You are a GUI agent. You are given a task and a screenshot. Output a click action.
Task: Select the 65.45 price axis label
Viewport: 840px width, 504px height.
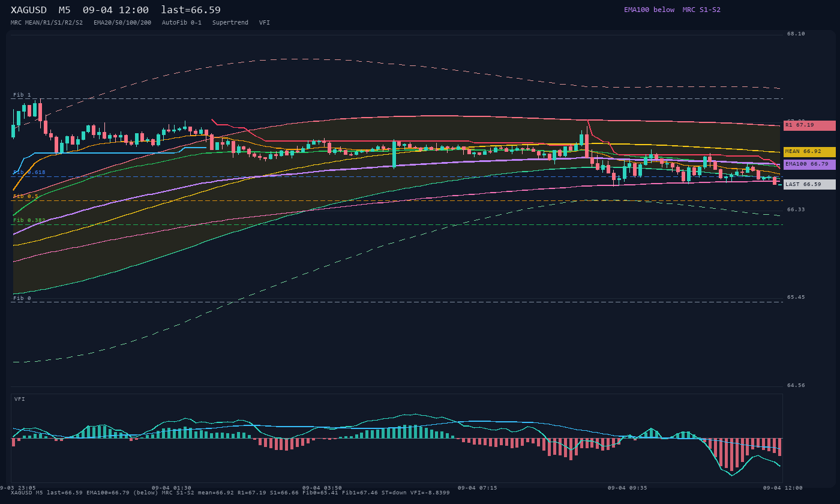796,298
